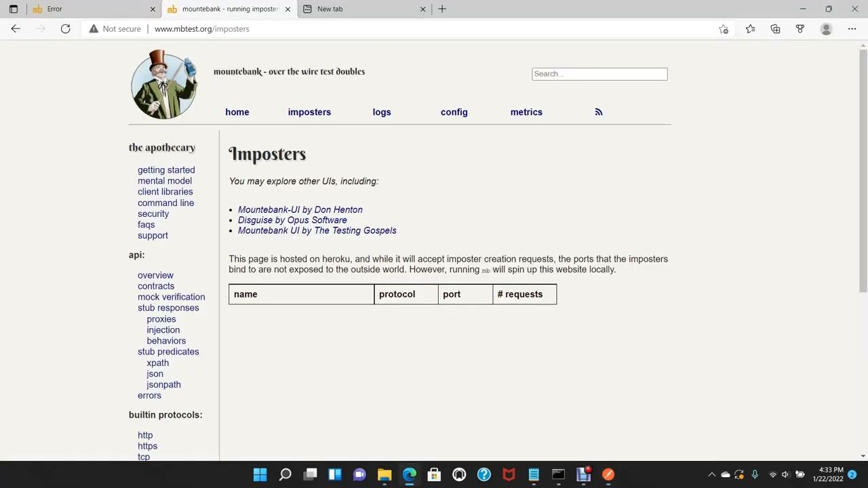Open imposters in the site navigation

[309, 112]
